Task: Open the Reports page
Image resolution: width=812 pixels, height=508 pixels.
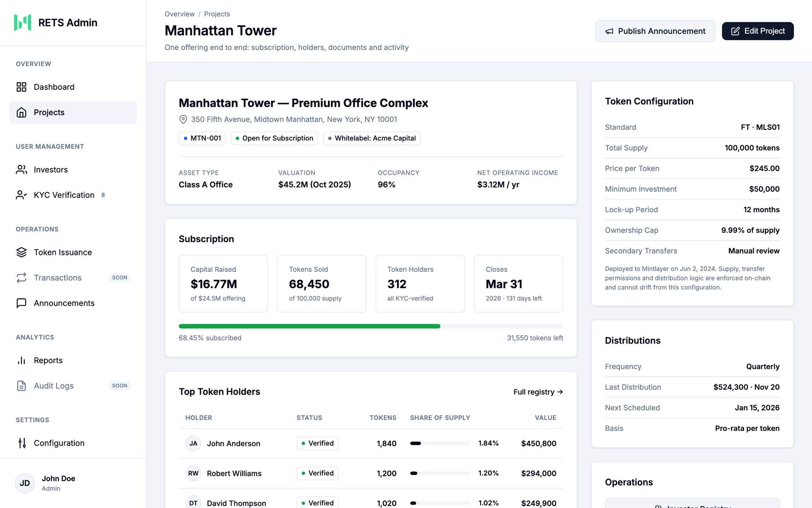Action: pyautogui.click(x=73, y=360)
